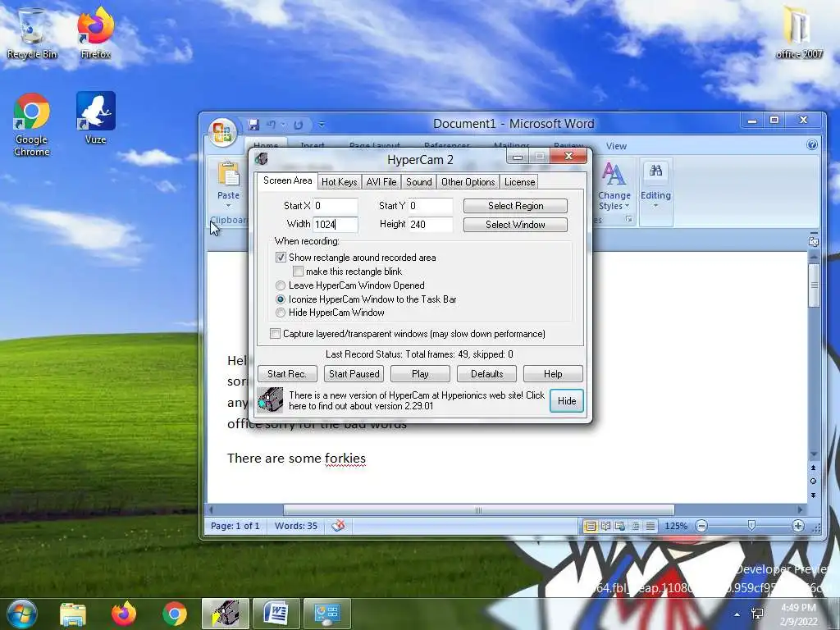Click the Defaults button in HyperCam
The width and height of the screenshot is (840, 630).
pos(487,374)
